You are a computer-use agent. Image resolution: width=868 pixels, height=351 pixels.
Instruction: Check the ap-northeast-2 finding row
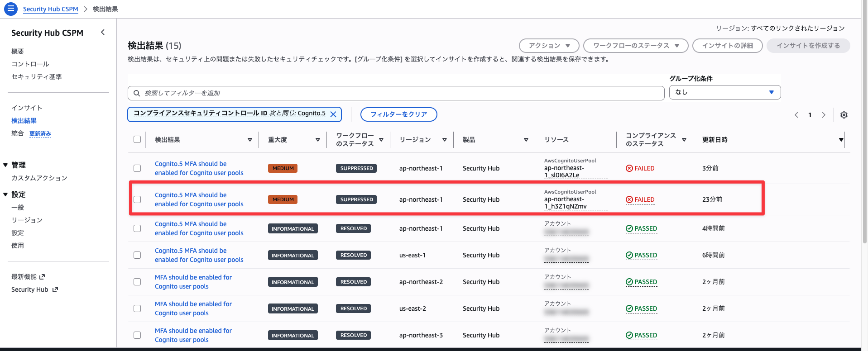tap(137, 282)
